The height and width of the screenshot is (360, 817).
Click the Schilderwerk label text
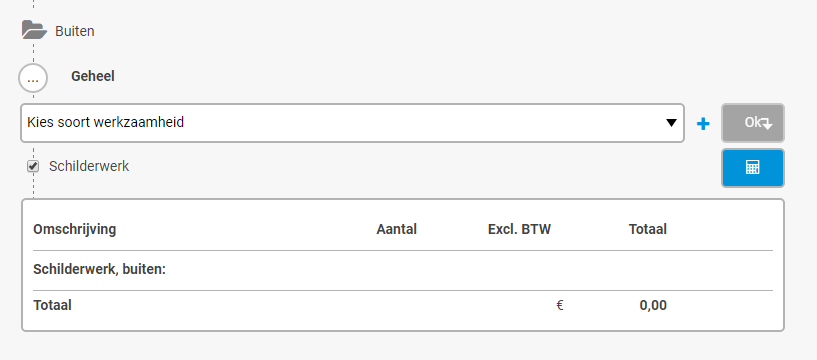[x=89, y=166]
